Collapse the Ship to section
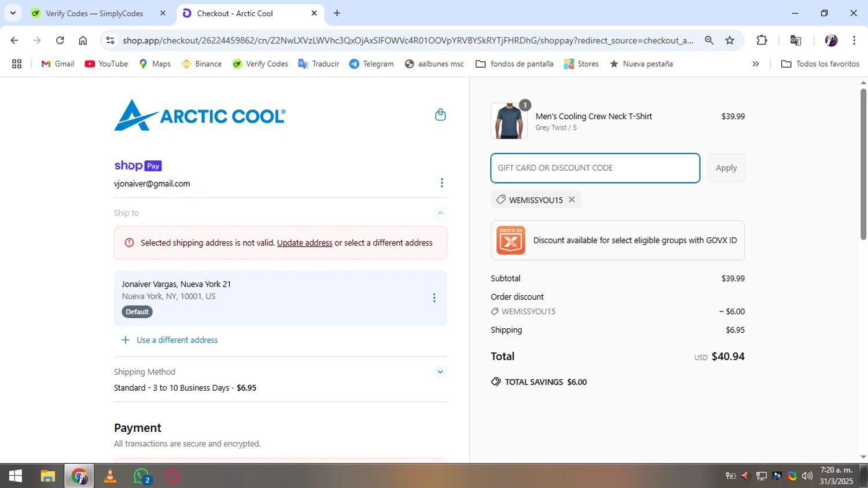Image resolution: width=868 pixels, height=488 pixels. pos(440,213)
